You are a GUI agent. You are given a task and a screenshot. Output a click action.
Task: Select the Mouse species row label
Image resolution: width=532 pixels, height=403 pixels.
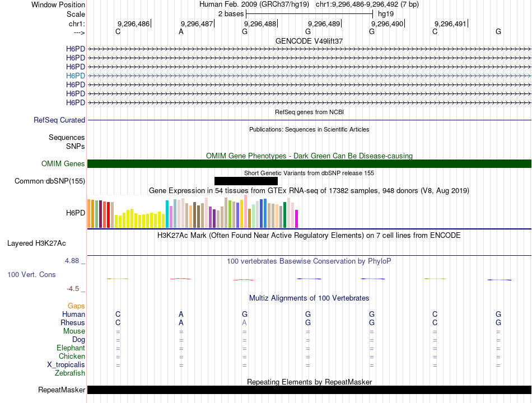pos(74,331)
